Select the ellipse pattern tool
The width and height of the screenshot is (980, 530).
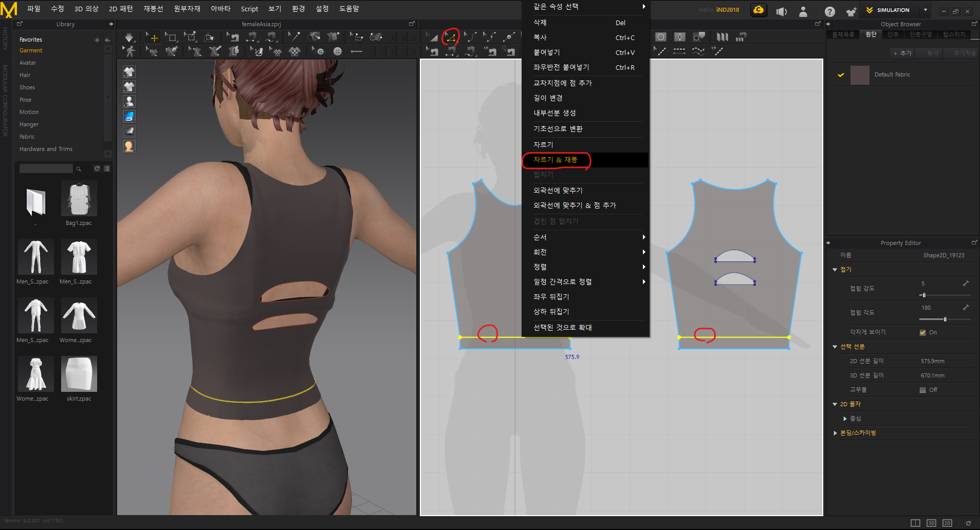pos(661,37)
